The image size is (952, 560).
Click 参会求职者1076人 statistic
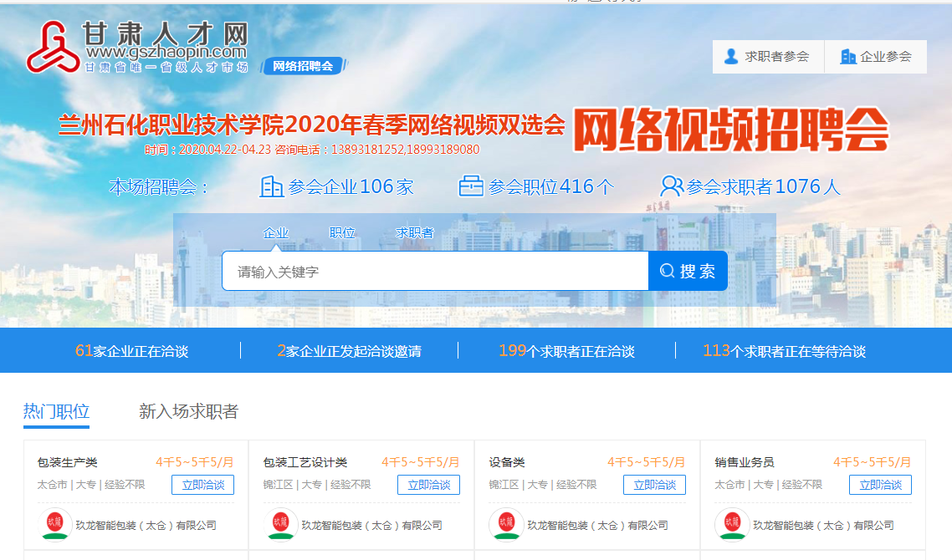click(x=750, y=186)
